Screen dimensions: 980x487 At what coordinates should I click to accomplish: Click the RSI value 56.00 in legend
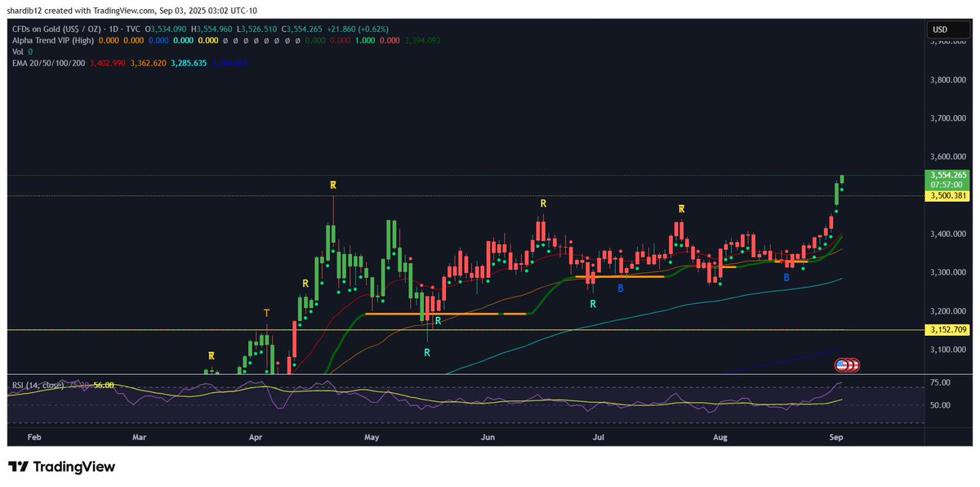[x=103, y=385]
